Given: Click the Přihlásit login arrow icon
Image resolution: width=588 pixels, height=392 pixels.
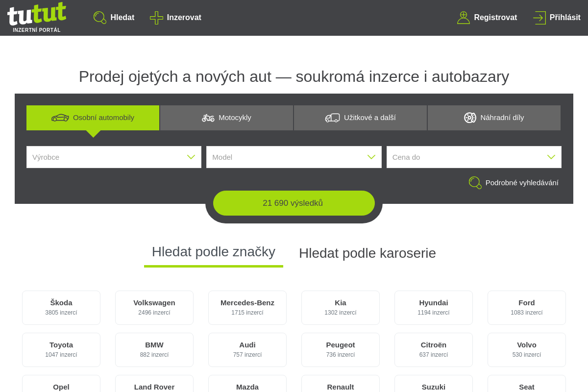Looking at the screenshot, I should (x=539, y=18).
